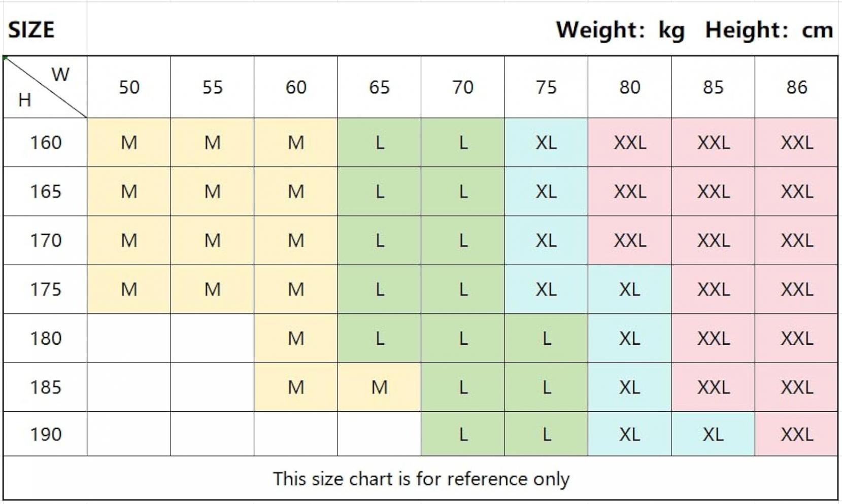Select the weight 70 column header
This screenshot has width=842, height=504.
(463, 87)
